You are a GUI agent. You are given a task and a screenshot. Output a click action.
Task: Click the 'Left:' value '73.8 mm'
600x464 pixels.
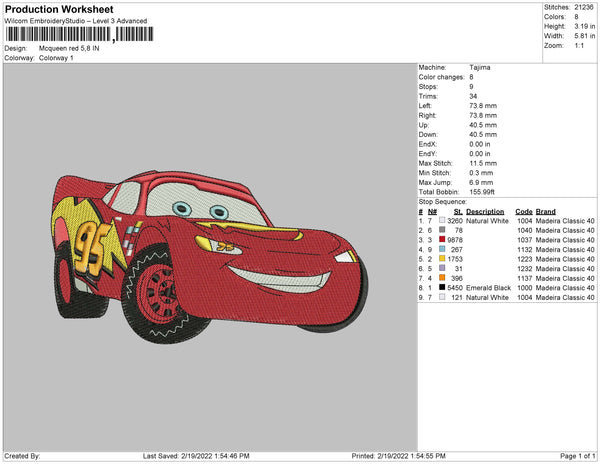click(483, 106)
